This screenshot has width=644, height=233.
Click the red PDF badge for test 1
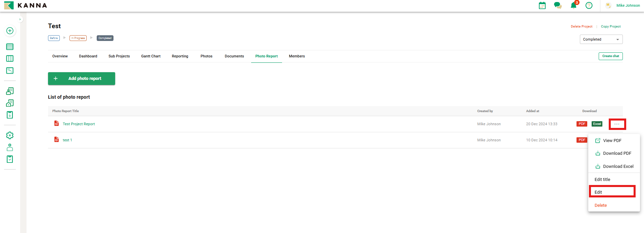click(582, 140)
